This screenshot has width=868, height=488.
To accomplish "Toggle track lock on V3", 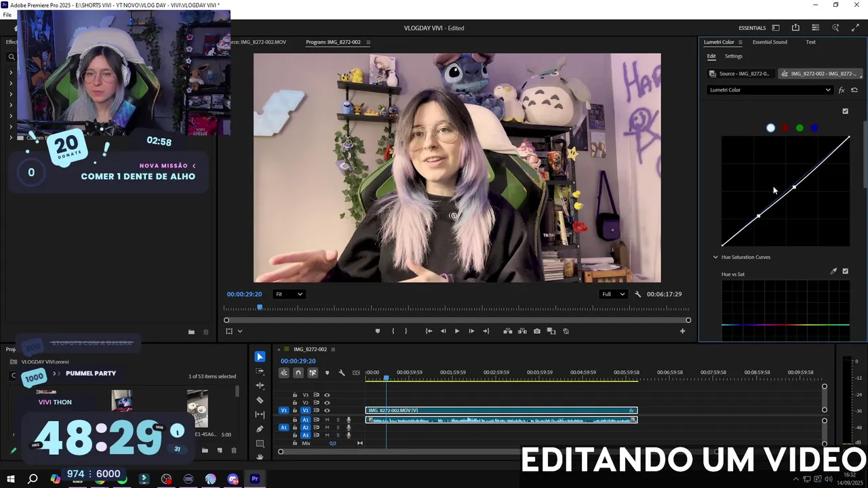I will (x=294, y=395).
